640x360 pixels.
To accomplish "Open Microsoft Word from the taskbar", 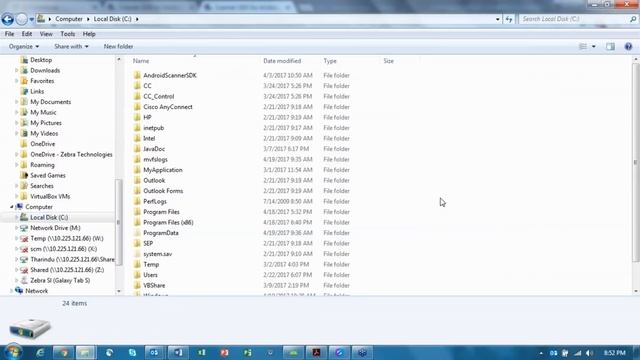I will [x=178, y=352].
